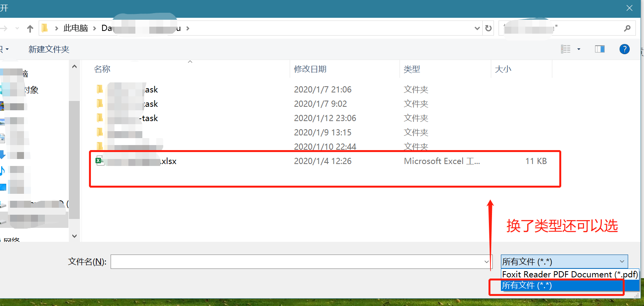Toggle the preview pane icon
The image size is (644, 306).
[600, 49]
